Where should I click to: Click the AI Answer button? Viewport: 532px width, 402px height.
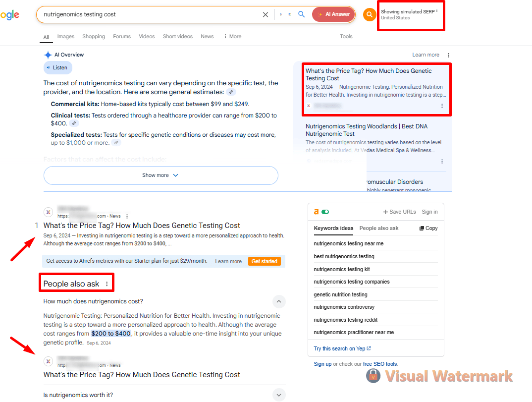[x=333, y=14]
